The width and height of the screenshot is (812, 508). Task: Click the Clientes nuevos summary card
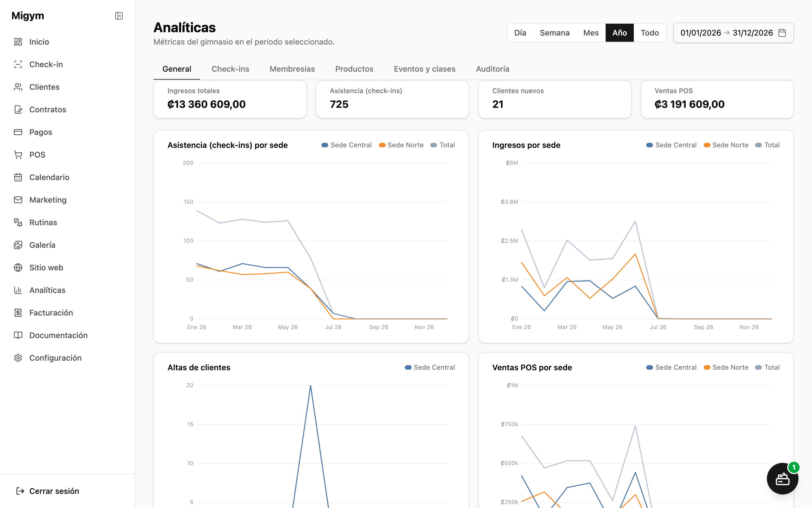point(555,99)
